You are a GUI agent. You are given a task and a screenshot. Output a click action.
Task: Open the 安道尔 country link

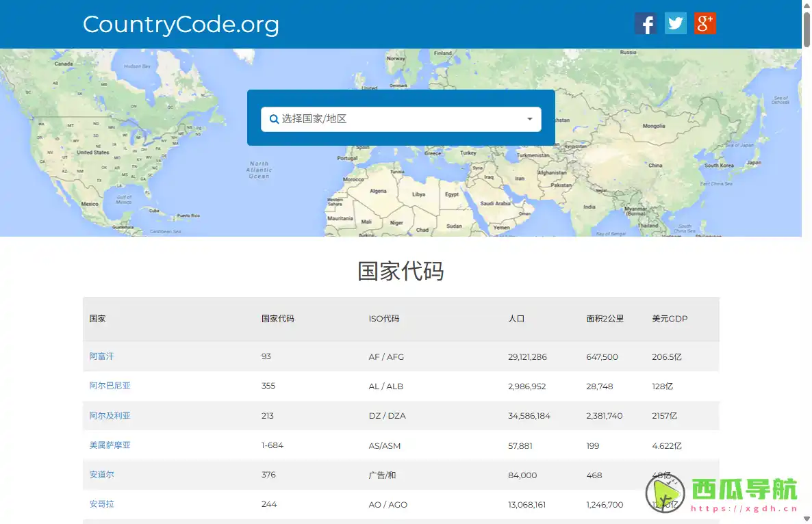point(101,475)
